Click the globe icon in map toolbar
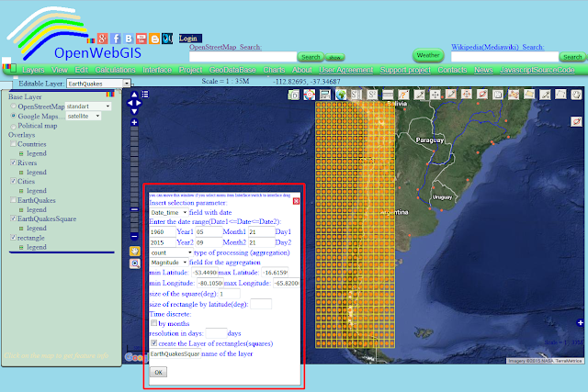Viewport: 588px width, 392px height. [x=341, y=95]
